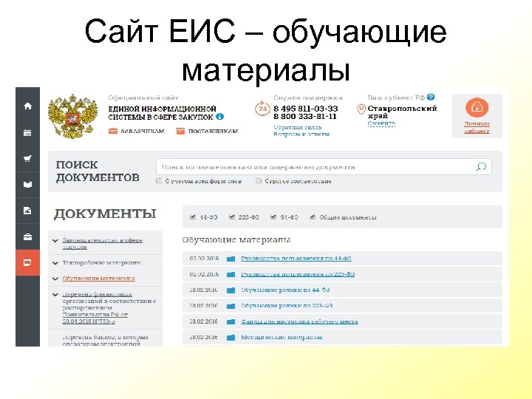
Task: Uncheck the Общие документы checkbox
Action: pyautogui.click(x=313, y=216)
